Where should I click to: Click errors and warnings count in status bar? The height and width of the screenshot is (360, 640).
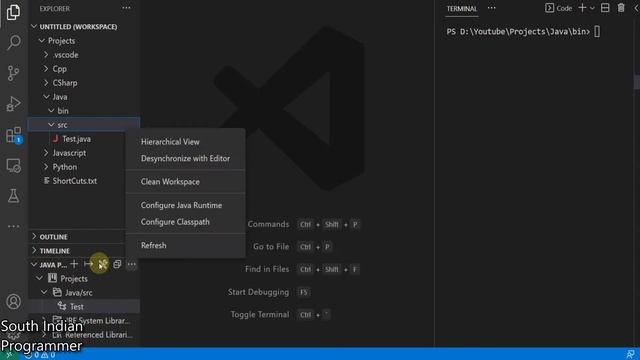pyautogui.click(x=40, y=355)
